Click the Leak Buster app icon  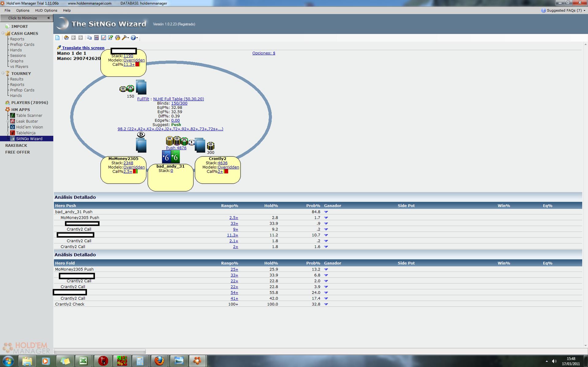[x=13, y=121]
